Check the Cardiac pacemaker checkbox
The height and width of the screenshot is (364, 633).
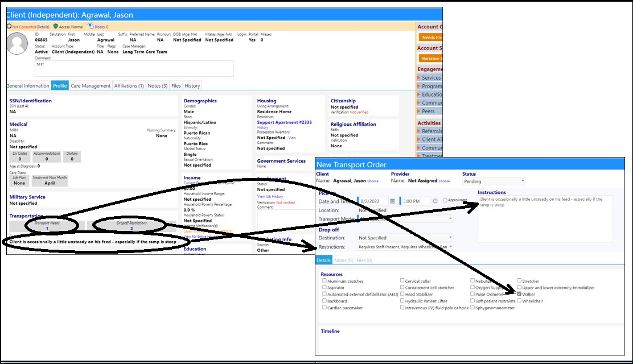(x=324, y=307)
